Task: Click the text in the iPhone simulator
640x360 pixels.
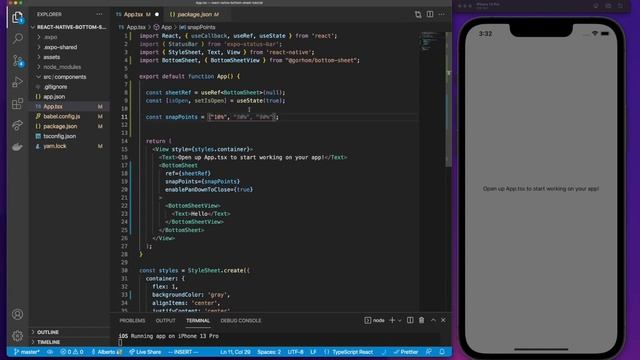Action: click(x=541, y=189)
